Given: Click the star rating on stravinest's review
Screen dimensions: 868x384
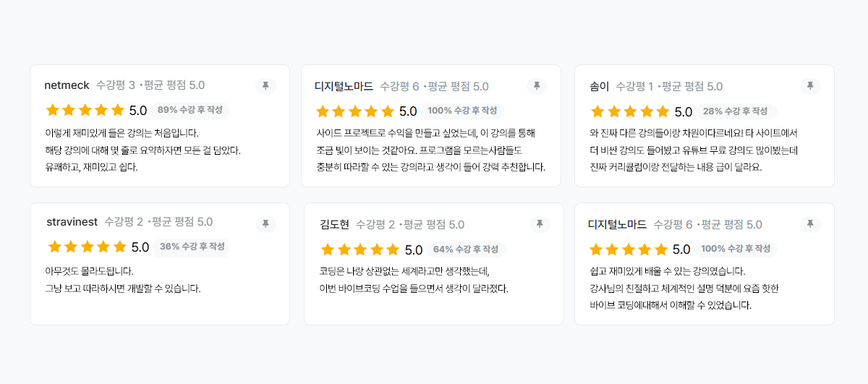Looking at the screenshot, I should point(87,247).
